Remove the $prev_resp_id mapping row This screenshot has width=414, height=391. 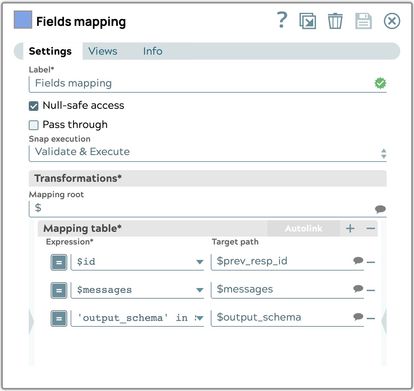[x=371, y=262]
